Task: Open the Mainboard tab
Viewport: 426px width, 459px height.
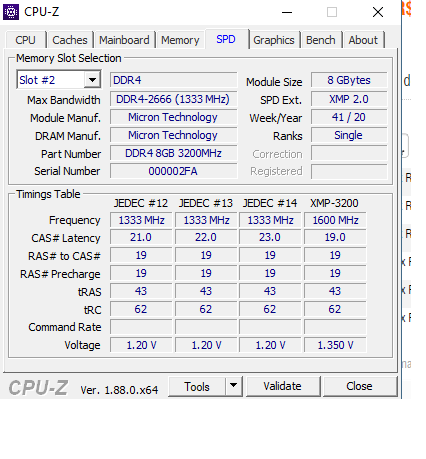Action: click(124, 40)
